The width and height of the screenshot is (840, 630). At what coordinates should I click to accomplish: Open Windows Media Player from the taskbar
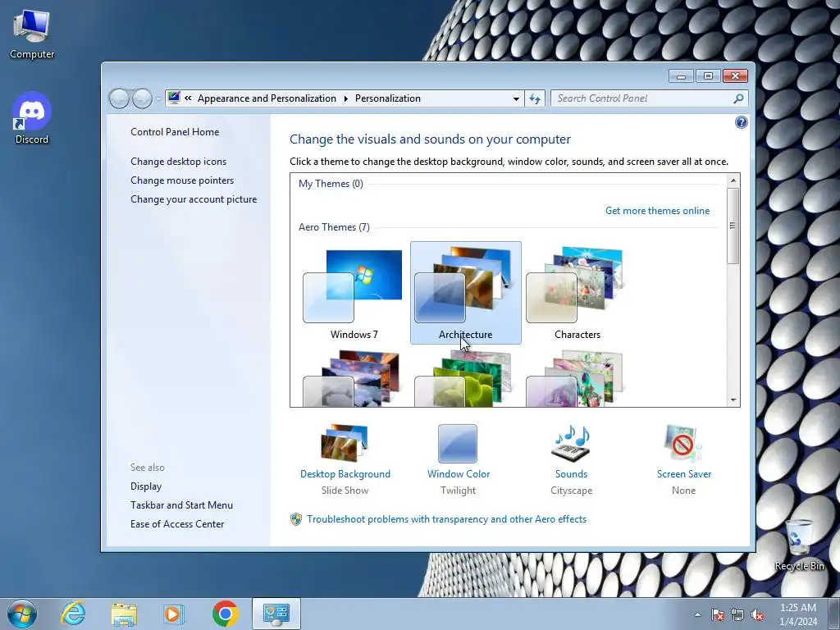174,614
